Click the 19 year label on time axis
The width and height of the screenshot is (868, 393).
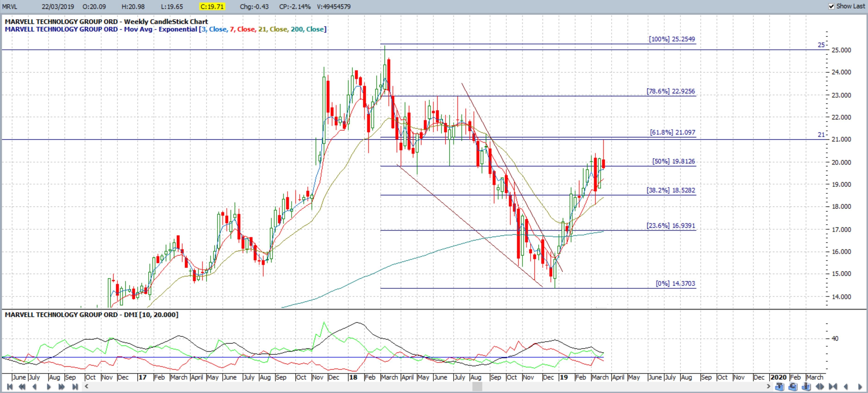click(x=563, y=377)
